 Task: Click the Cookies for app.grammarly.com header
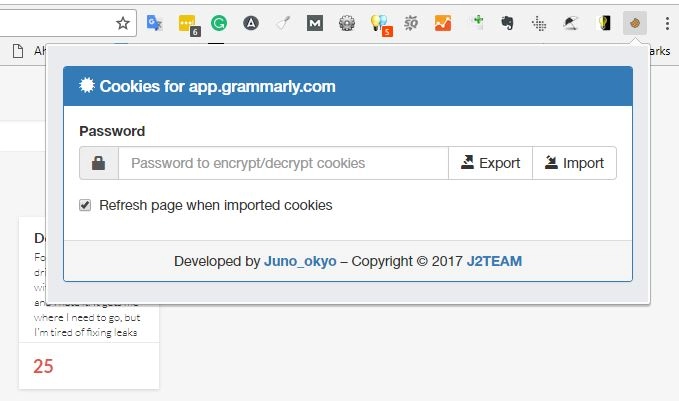tap(348, 86)
